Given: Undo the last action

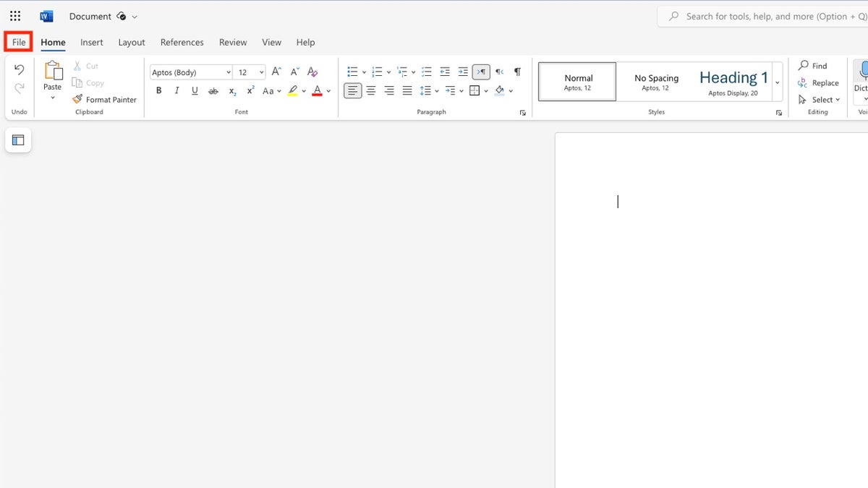Looking at the screenshot, I should click(x=20, y=70).
